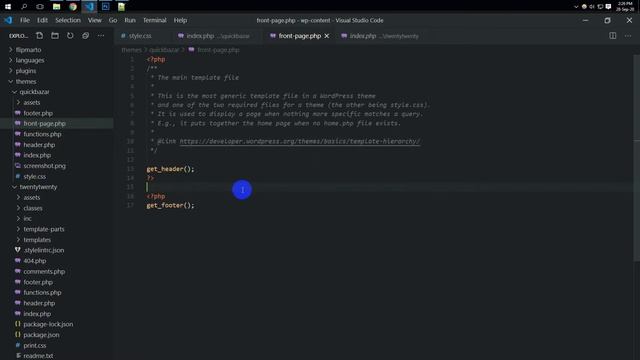Click the themes breadcrumb segment
The height and width of the screenshot is (360, 640).
click(131, 50)
